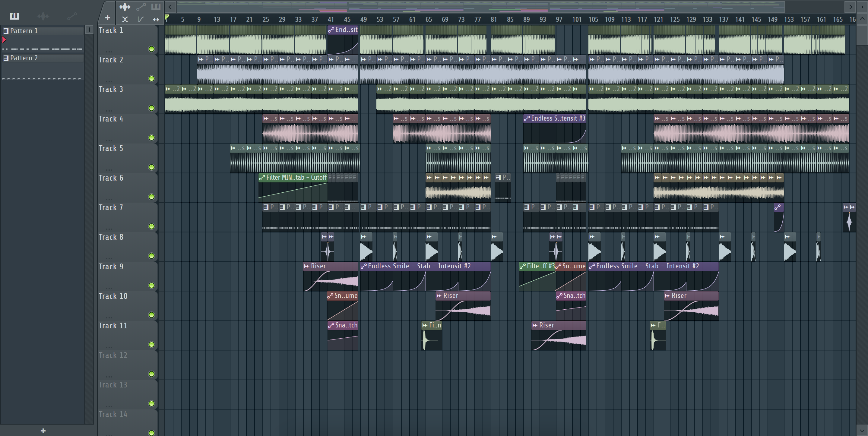
Task: Mute Track 7 with its green LED
Action: [x=152, y=226]
